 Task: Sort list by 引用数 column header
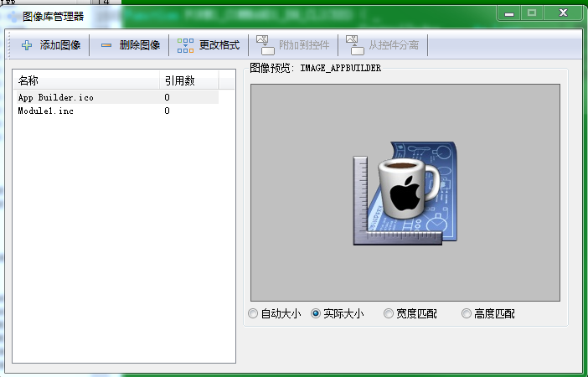(x=189, y=80)
